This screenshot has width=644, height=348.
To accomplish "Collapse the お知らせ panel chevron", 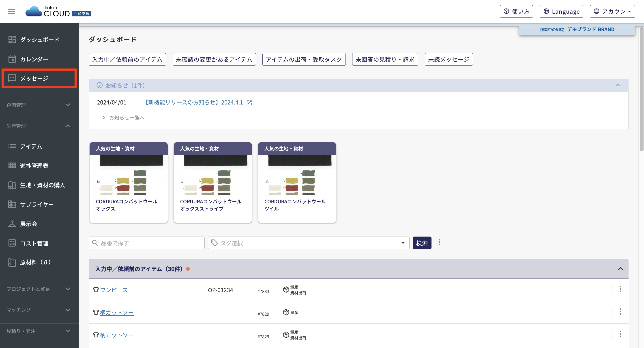I will tap(618, 85).
